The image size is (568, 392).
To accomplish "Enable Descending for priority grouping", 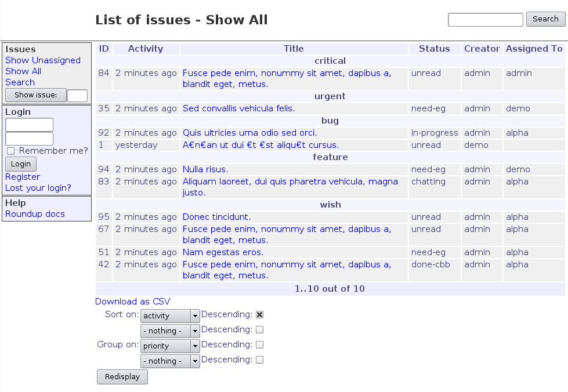I will (260, 345).
